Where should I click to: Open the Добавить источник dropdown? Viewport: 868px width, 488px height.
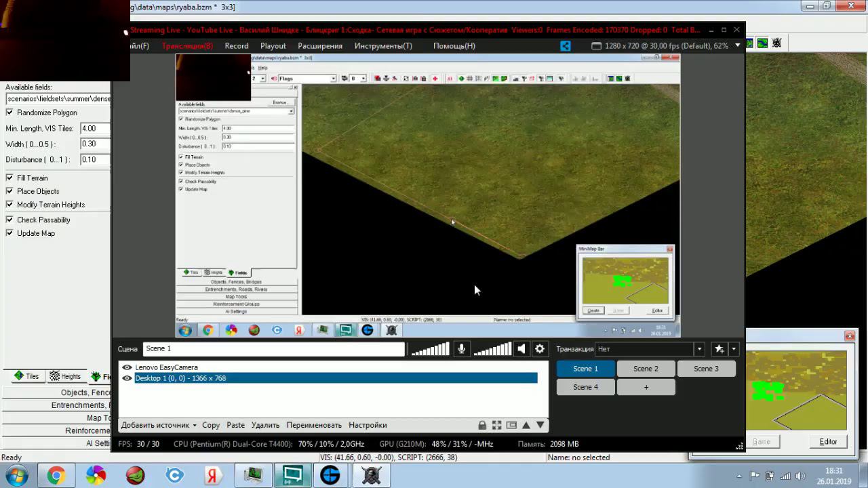click(159, 425)
